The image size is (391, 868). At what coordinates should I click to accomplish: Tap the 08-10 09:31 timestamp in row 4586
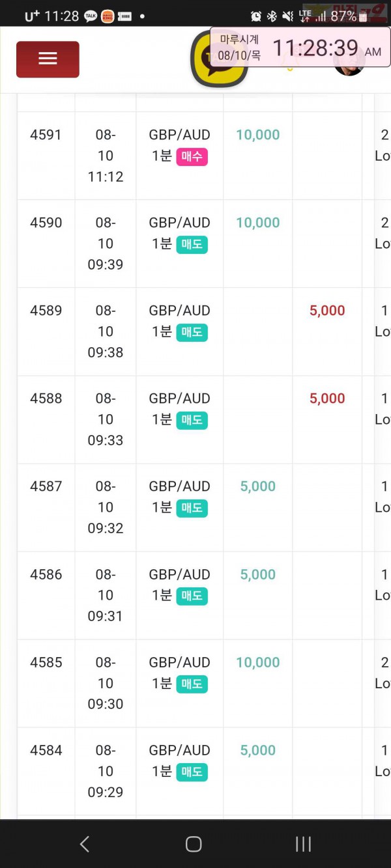coord(106,595)
